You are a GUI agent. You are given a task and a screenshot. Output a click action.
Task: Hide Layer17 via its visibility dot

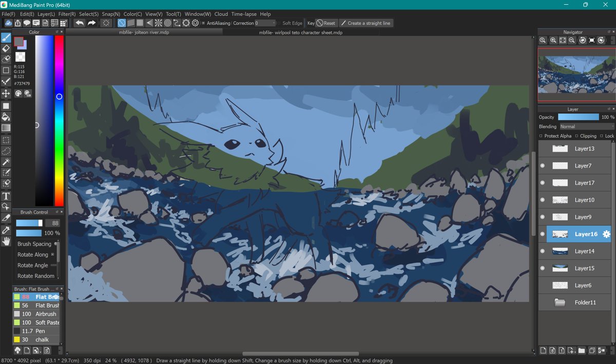[x=543, y=183]
